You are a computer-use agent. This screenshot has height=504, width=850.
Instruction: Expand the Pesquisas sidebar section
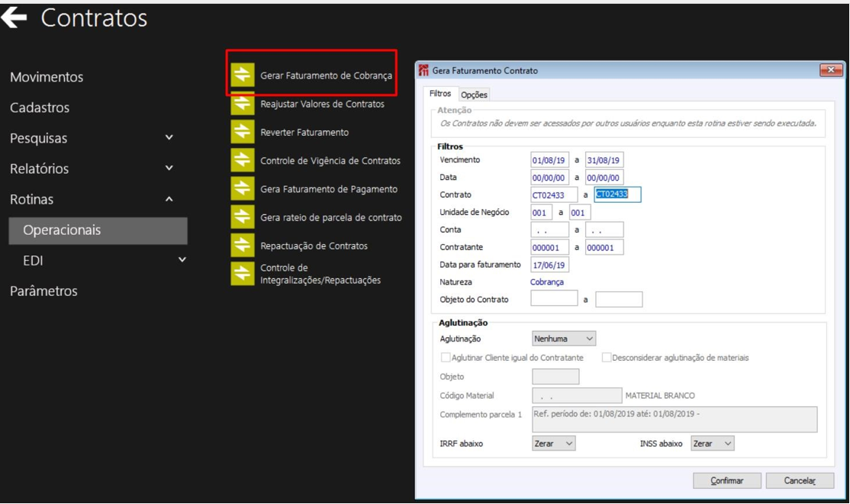pos(169,138)
